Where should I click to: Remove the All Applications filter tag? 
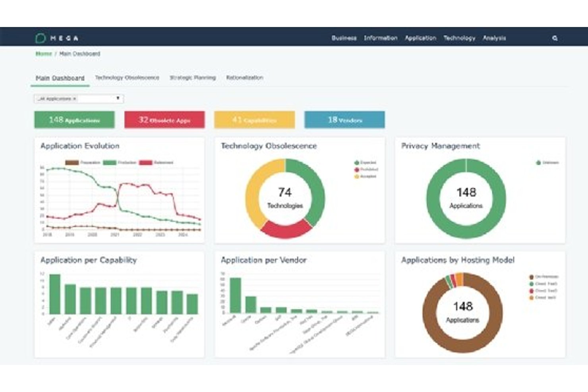(74, 98)
